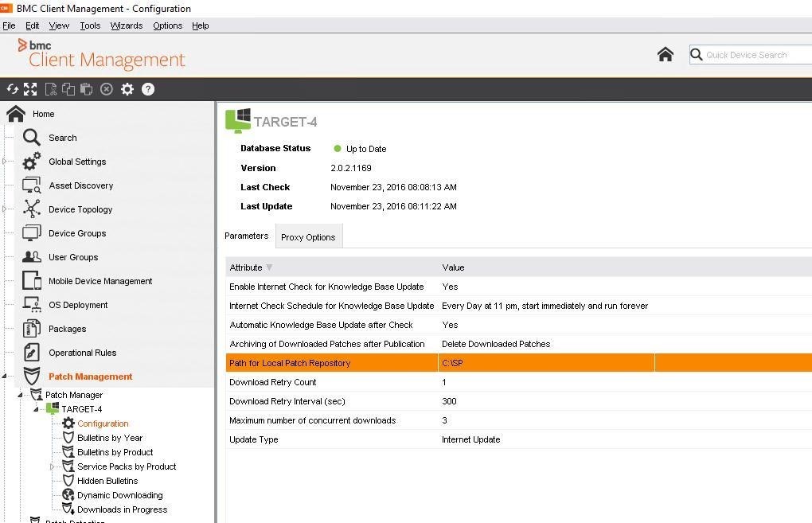Select Bulletins by Year in the tree
Image resolution: width=812 pixels, height=523 pixels.
point(110,438)
